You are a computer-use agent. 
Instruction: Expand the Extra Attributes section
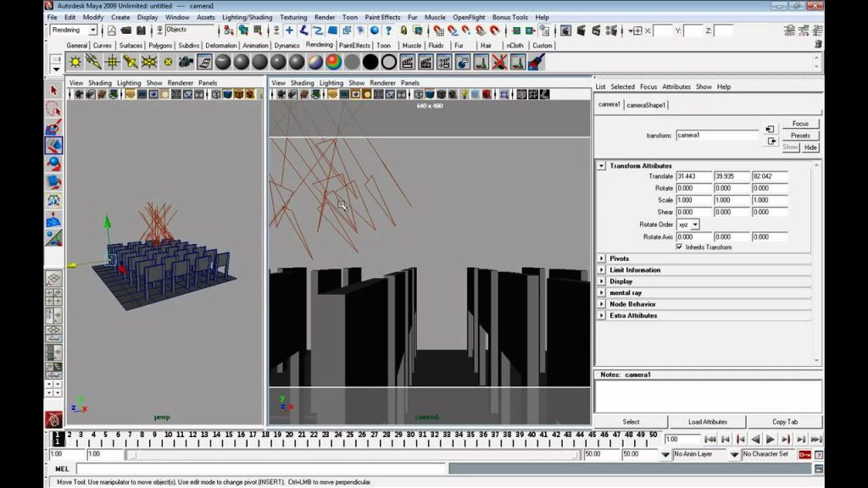tap(601, 315)
